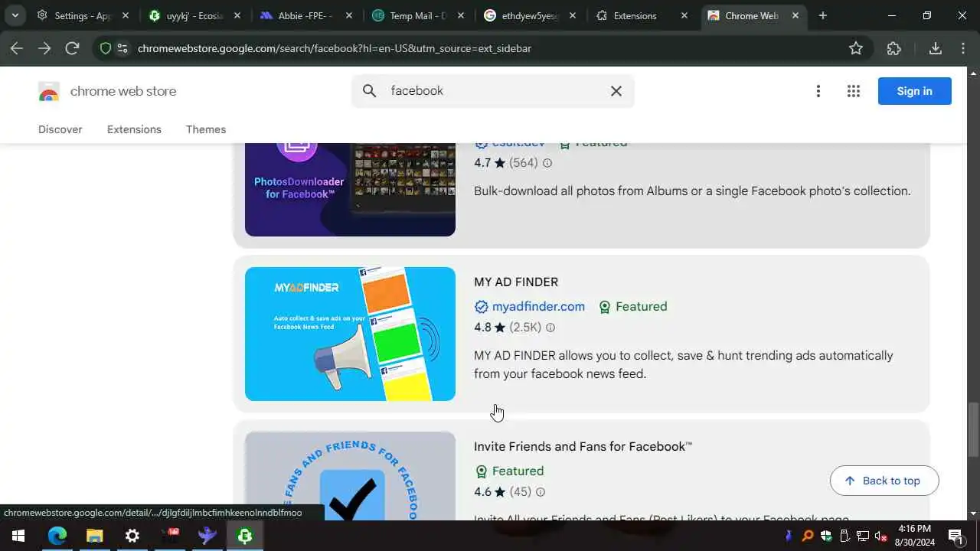
Task: Reload the current page
Action: point(72,48)
